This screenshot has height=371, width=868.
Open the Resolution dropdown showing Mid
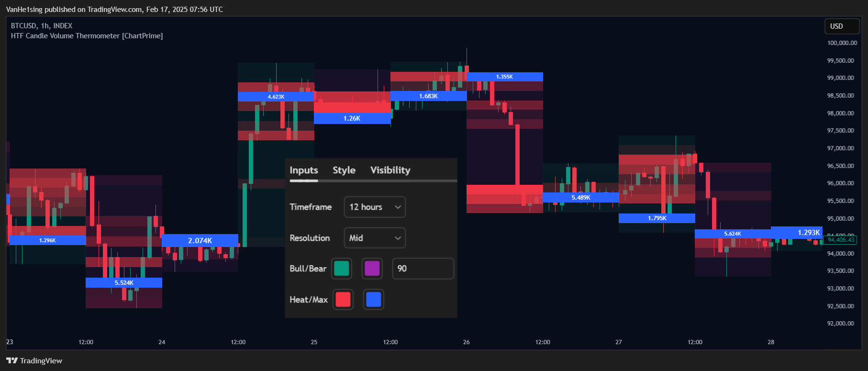(x=375, y=238)
